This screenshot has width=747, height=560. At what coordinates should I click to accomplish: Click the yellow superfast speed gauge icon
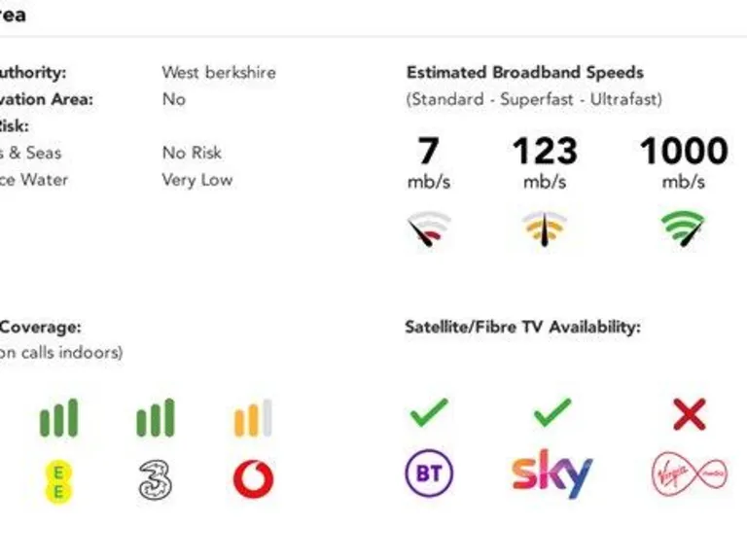click(x=545, y=228)
